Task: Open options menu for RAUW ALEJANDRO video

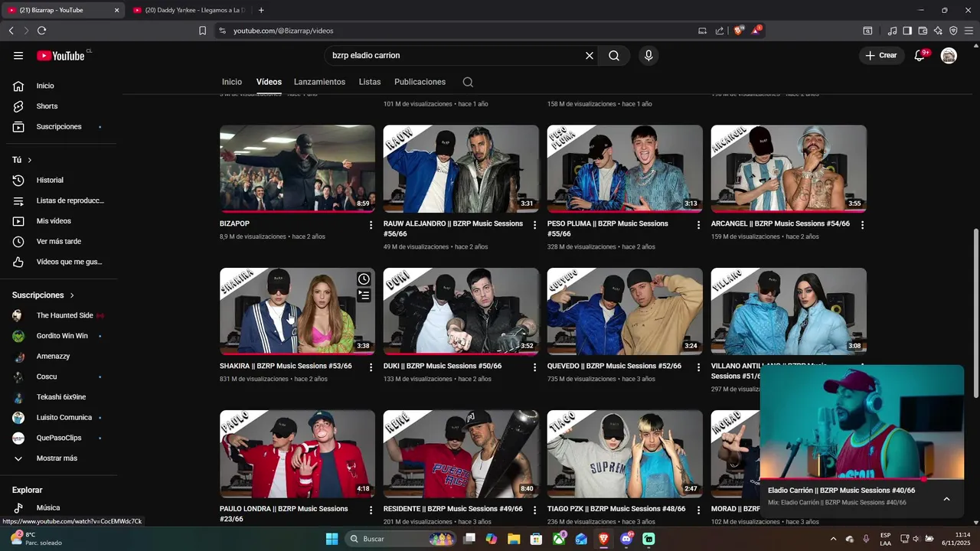Action: (535, 225)
